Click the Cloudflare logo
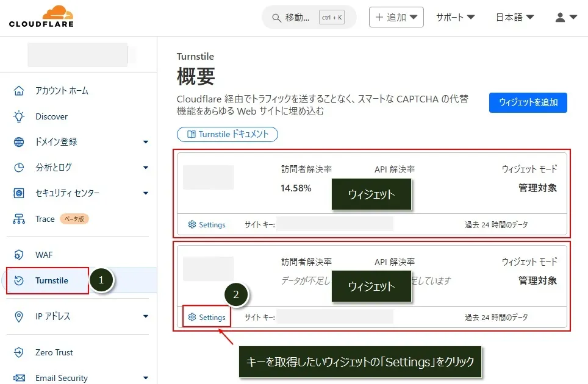Image resolution: width=588 pixels, height=384 pixels. [41, 16]
